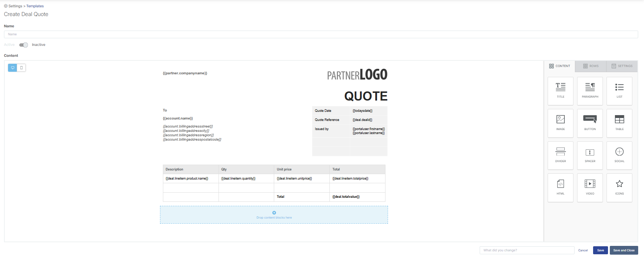Click the Quote Date cell
This screenshot has height=259, width=644.
pos(331,111)
